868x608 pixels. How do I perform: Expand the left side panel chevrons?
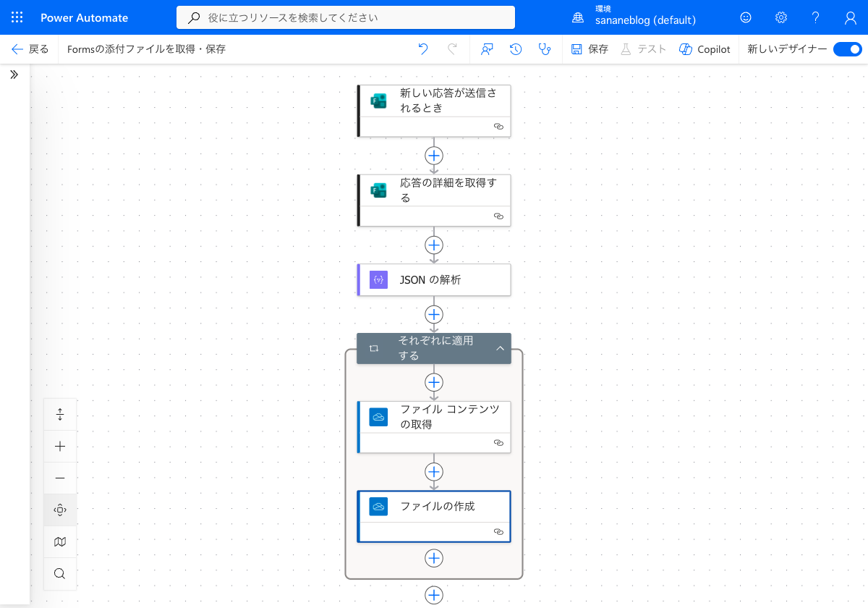pos(14,75)
